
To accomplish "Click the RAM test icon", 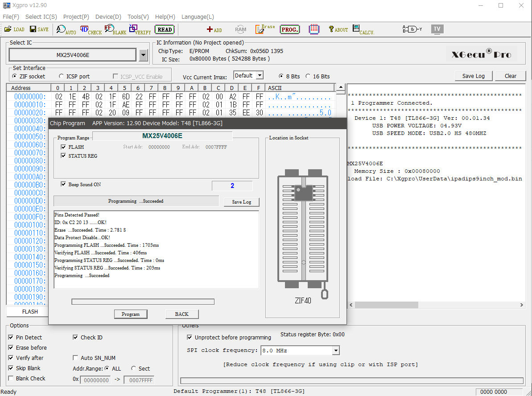I will point(240,29).
